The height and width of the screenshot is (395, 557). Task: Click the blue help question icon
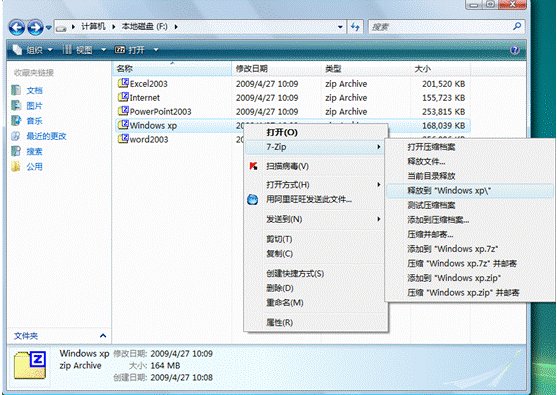click(515, 50)
